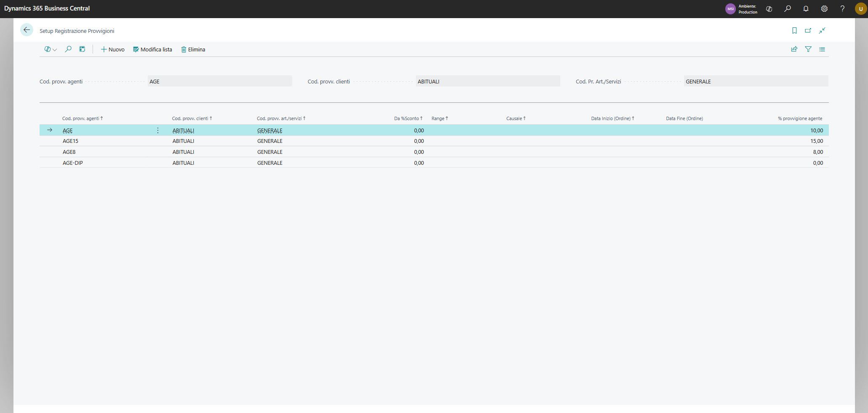This screenshot has height=413, width=868.
Task: Click the Cod. provv. clienti ABITUALI field
Action: [x=487, y=81]
